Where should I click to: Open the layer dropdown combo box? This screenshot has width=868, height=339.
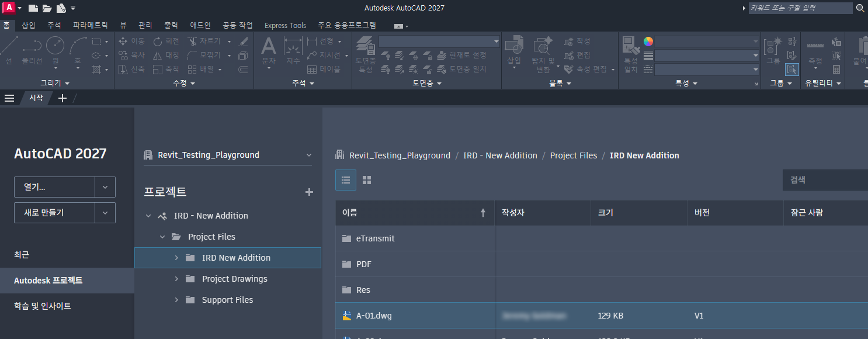[439, 41]
